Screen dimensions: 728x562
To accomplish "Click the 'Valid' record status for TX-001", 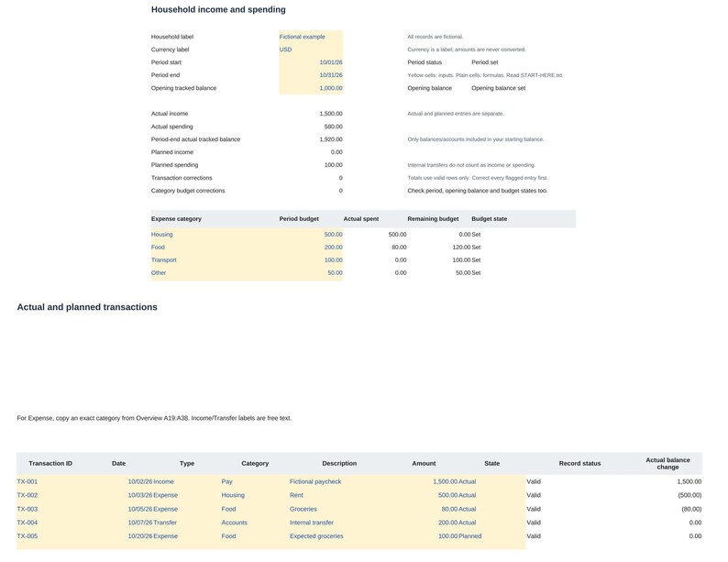I will point(534,481).
